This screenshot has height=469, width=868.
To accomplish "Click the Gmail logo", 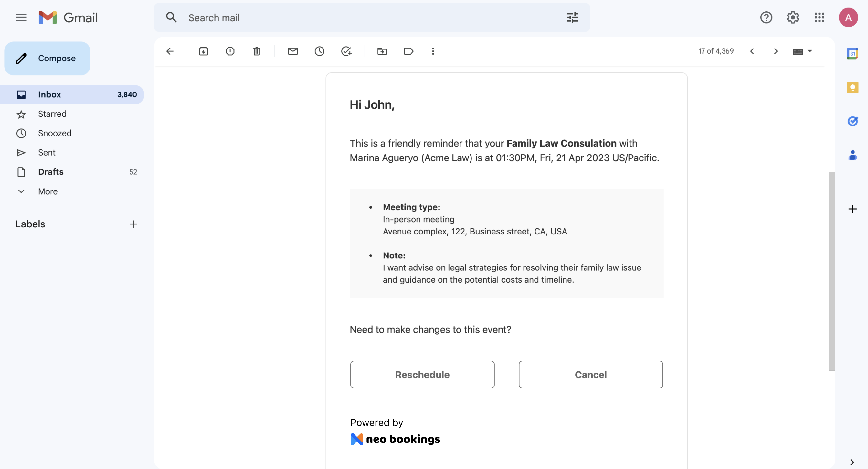I will point(68,17).
